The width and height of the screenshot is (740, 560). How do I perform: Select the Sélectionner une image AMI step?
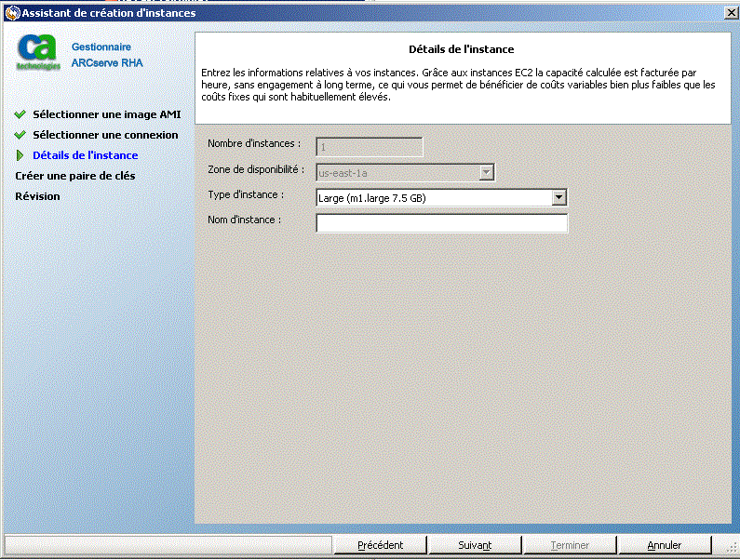(x=107, y=114)
